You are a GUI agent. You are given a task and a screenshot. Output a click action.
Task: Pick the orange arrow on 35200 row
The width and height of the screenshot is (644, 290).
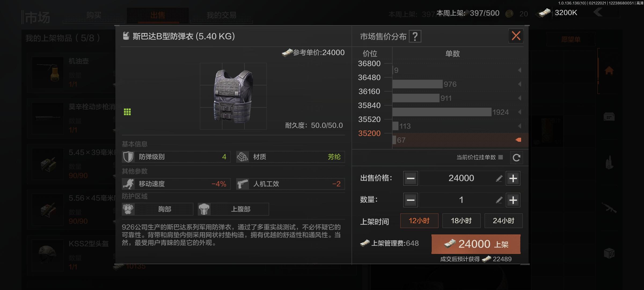click(x=518, y=140)
